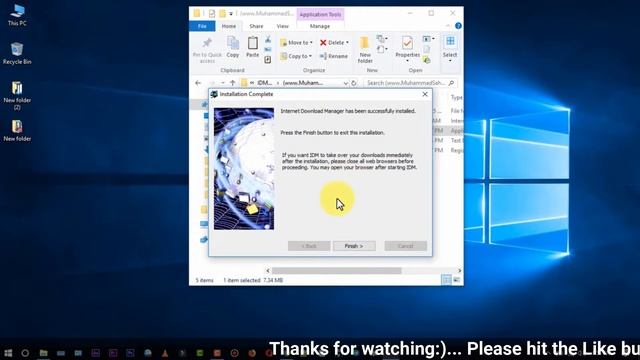Click the Up one level arrow
Screen dimensions: 640x360
(x=233, y=83)
